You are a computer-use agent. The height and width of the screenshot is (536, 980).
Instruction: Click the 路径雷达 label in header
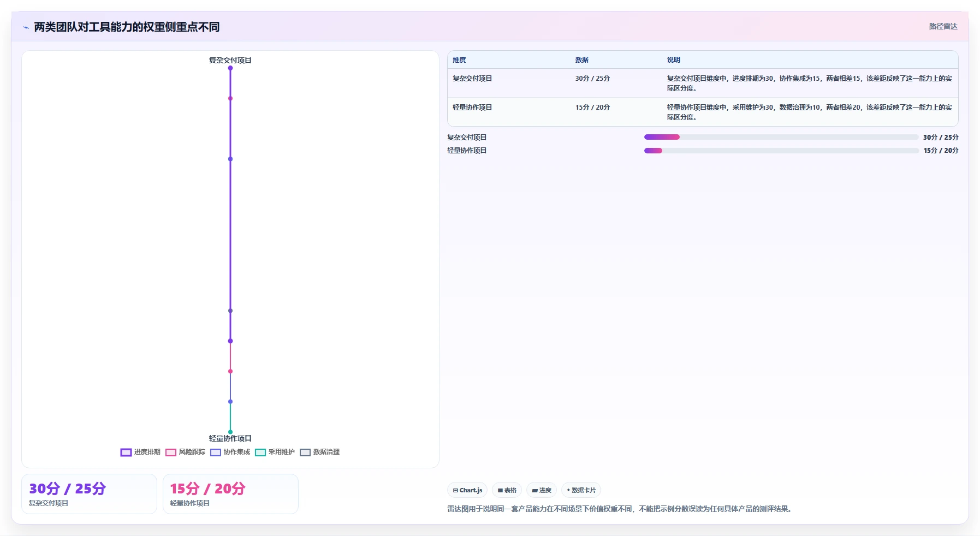tap(943, 26)
